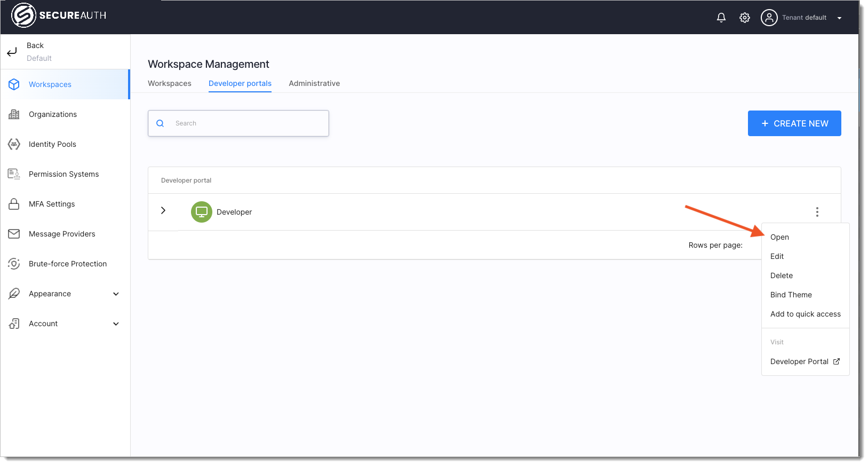The width and height of the screenshot is (868, 465).
Task: Visit the Developer Portal link
Action: 805,361
